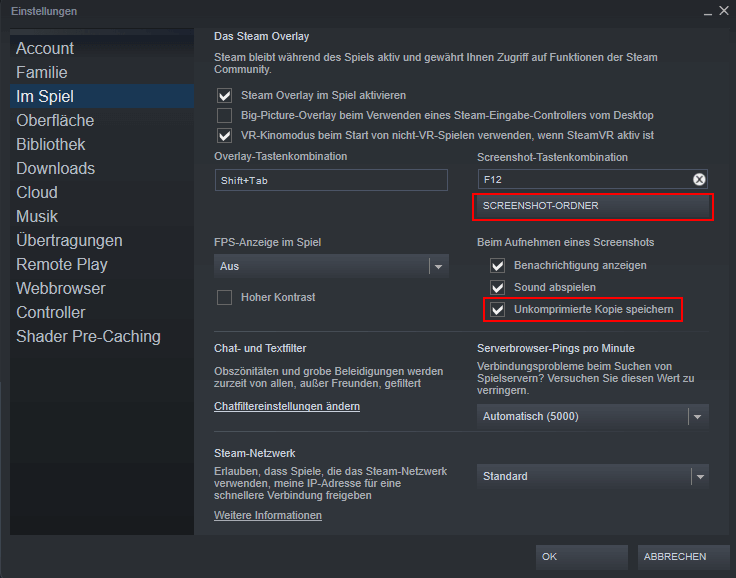
Task: Click Beim Aufnehmen eines Screenshots label
Action: pyautogui.click(x=566, y=242)
